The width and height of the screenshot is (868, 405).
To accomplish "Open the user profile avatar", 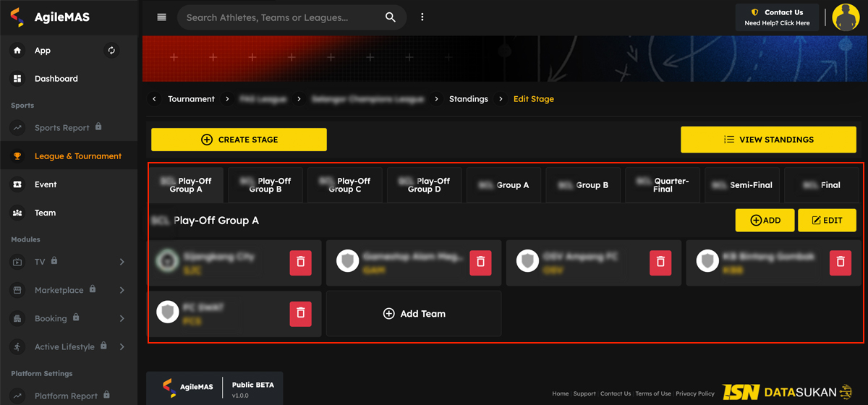I will pos(846,17).
